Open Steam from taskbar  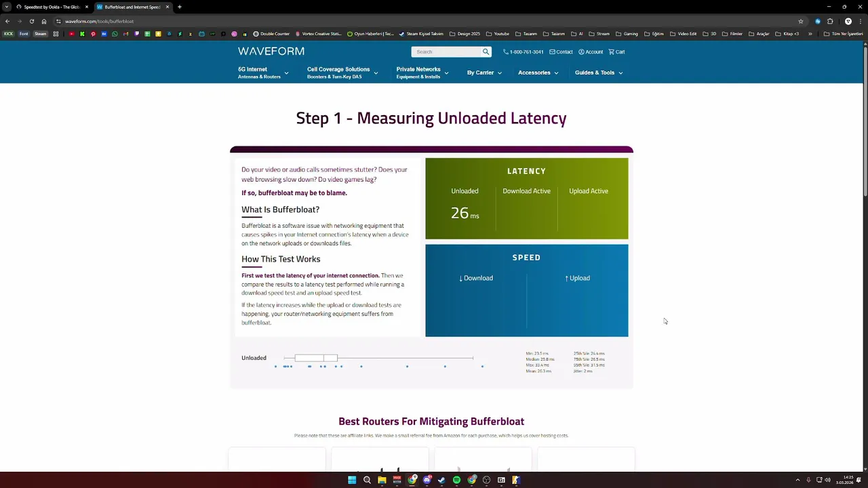pos(441,480)
